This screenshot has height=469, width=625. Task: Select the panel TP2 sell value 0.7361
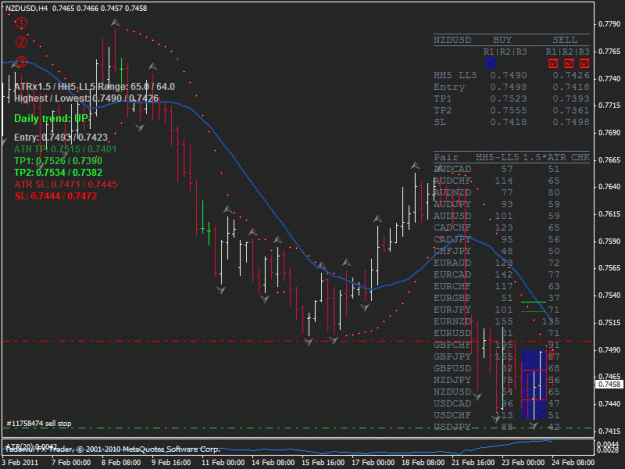coord(571,110)
